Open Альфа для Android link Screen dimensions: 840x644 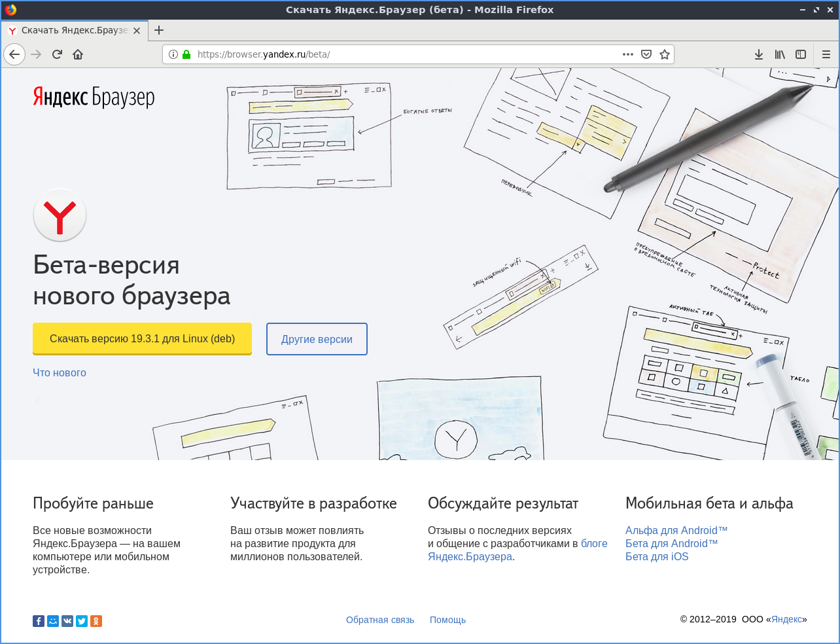[x=676, y=530]
